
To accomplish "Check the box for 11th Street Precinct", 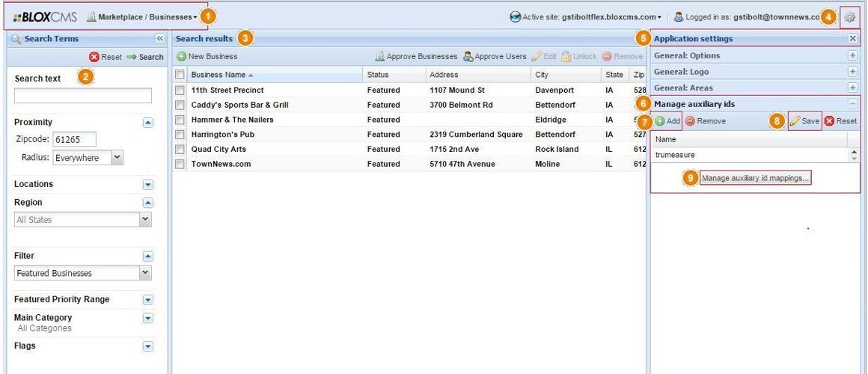I will point(180,90).
